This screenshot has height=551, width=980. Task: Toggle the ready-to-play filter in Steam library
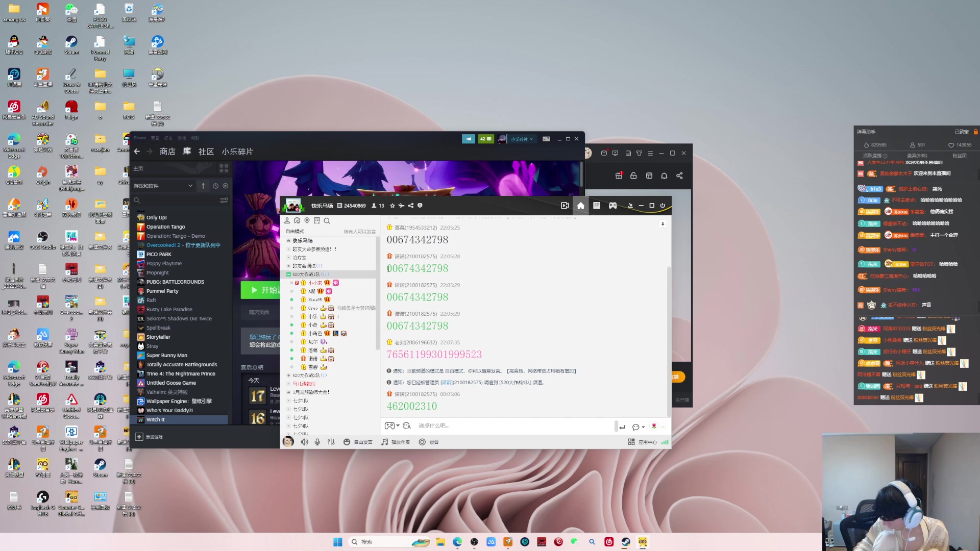(226, 186)
